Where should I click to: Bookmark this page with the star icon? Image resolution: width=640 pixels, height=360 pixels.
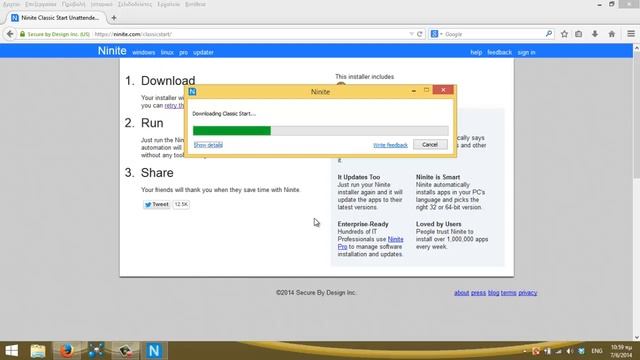click(564, 34)
